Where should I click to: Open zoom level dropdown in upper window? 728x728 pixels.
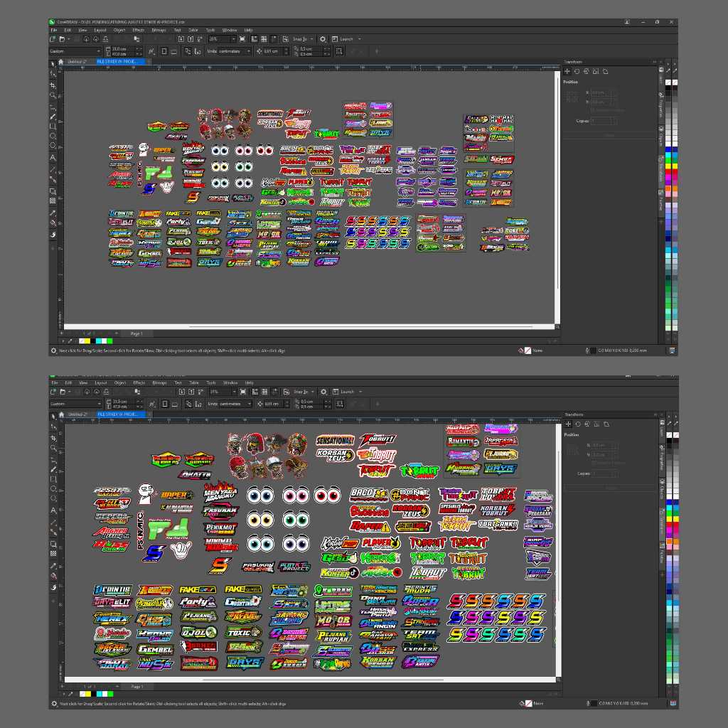[233, 39]
